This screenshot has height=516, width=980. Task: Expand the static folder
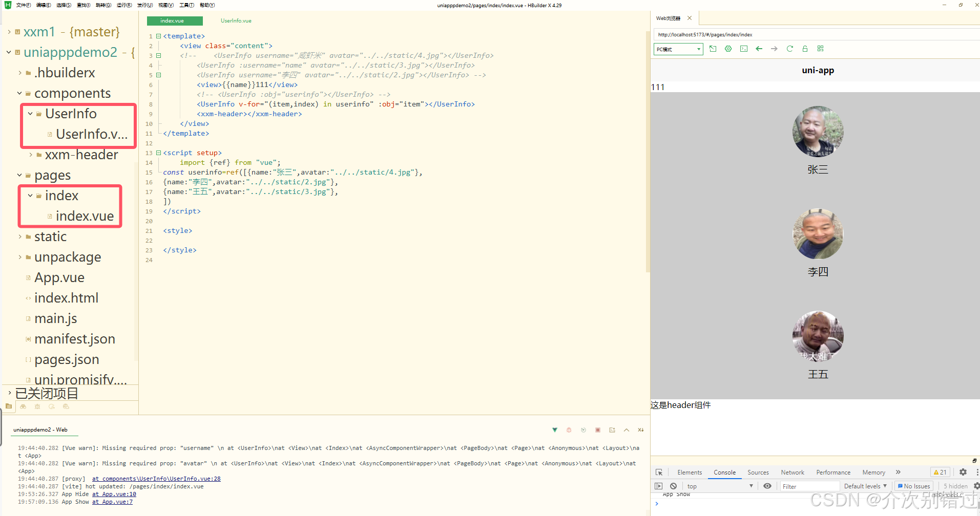[20, 236]
